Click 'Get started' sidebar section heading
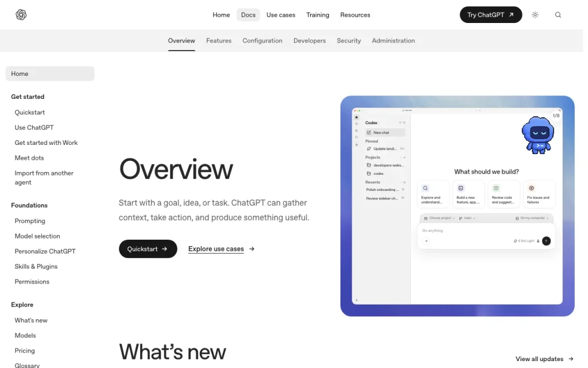 pos(28,97)
